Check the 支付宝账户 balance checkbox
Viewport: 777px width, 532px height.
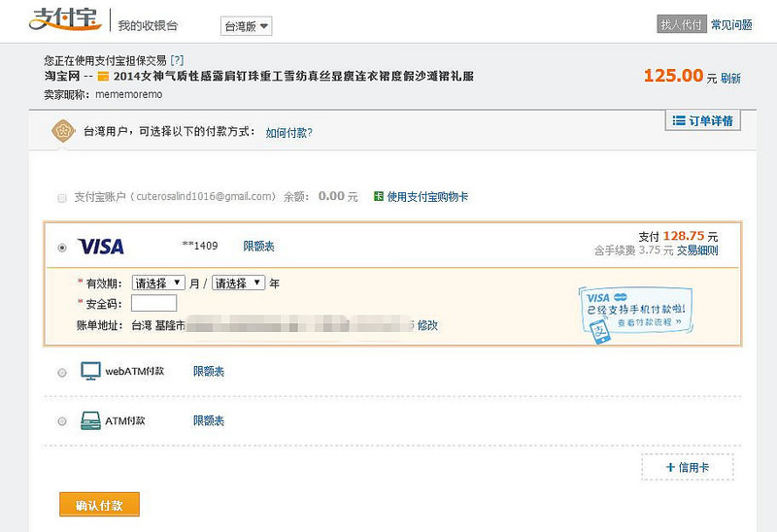pos(62,198)
